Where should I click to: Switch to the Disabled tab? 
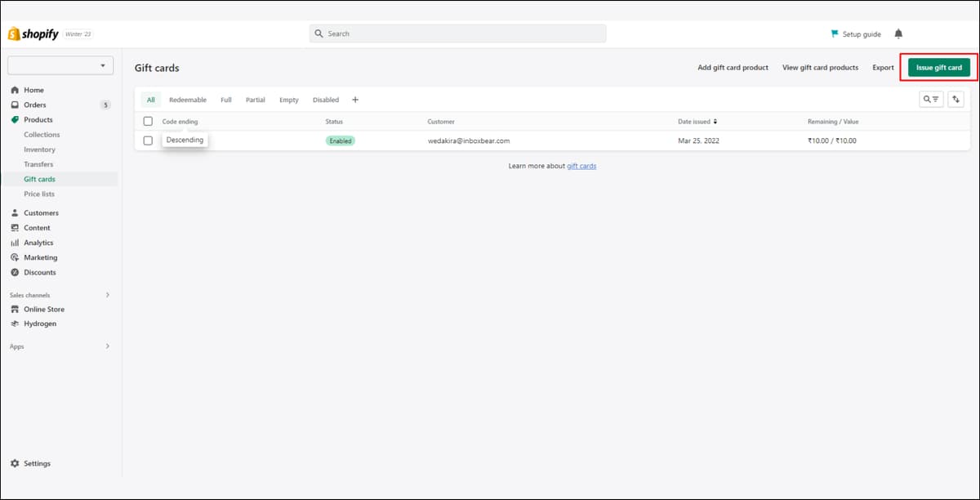[x=326, y=100]
